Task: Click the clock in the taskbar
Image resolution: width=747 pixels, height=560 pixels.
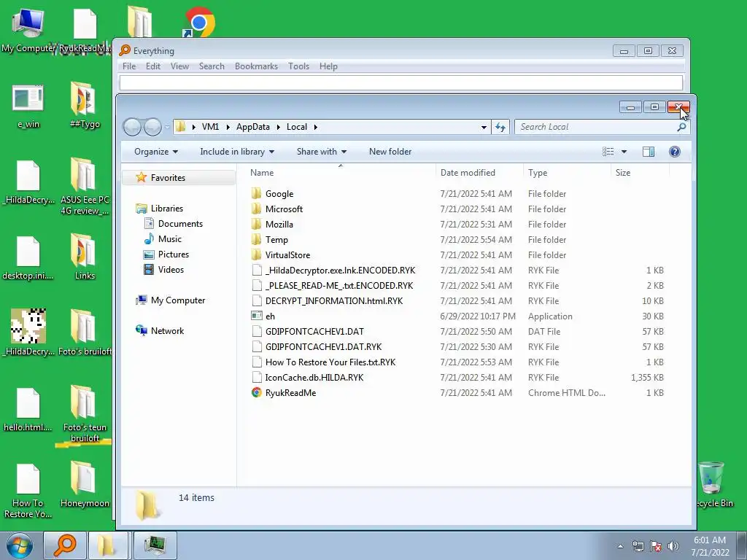Action: tap(710, 546)
